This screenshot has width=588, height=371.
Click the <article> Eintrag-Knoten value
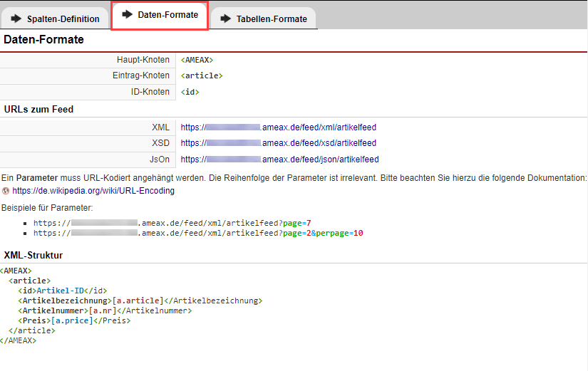click(202, 75)
